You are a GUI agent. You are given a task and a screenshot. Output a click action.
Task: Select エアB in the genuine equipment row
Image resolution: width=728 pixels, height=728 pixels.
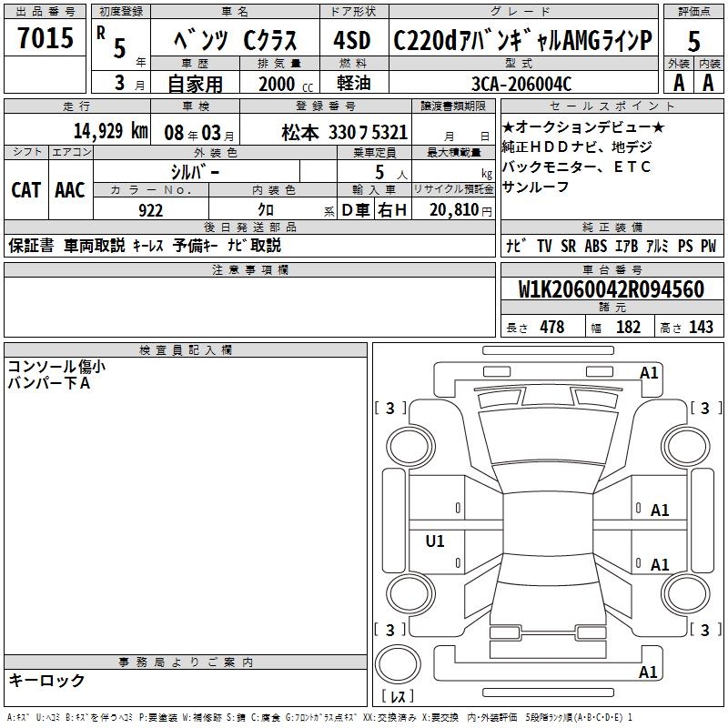click(x=626, y=246)
